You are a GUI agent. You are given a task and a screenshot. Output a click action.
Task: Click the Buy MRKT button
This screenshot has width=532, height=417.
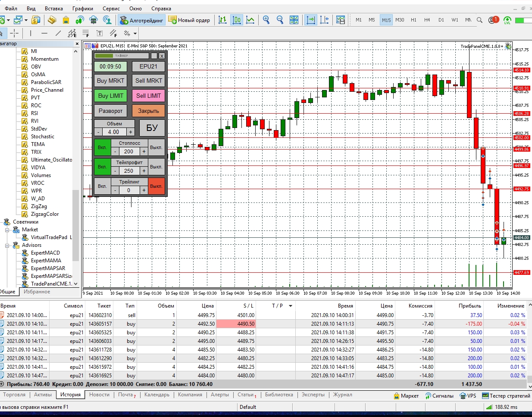111,81
